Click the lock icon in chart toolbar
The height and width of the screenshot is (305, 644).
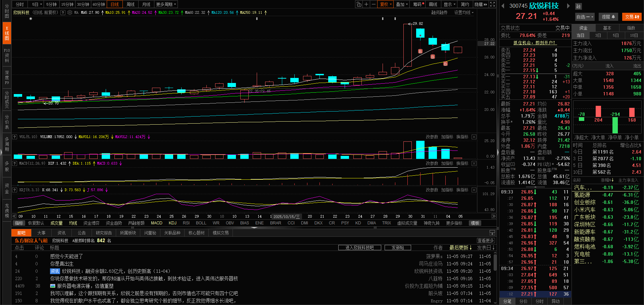point(359,4)
